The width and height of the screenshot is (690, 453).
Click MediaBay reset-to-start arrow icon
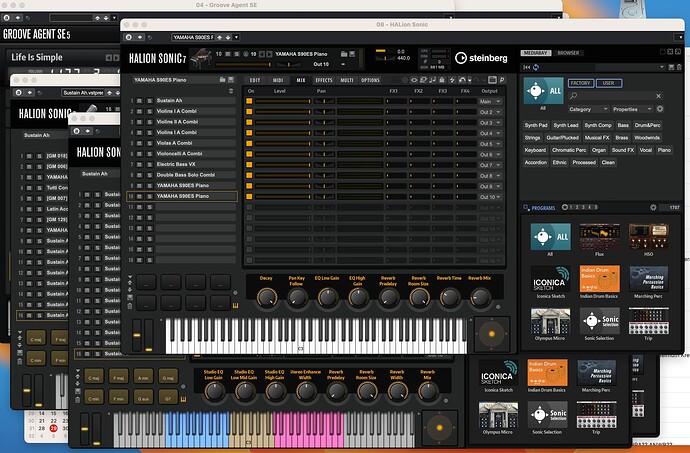527,67
